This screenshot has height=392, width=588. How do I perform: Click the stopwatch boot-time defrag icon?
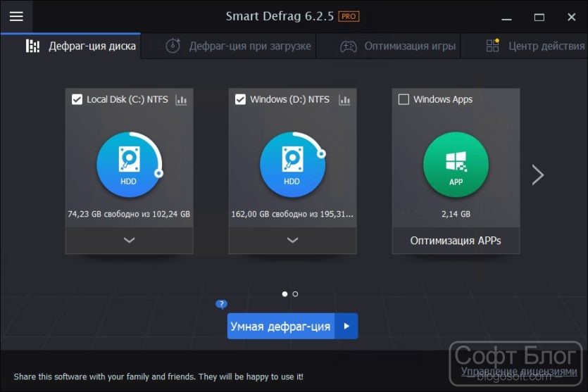[x=173, y=46]
